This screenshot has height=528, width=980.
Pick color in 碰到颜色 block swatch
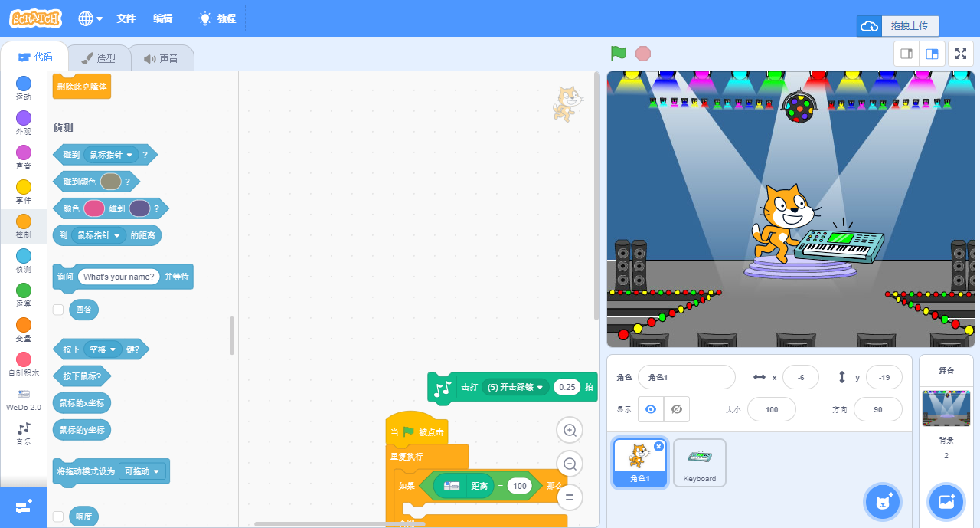tap(111, 182)
